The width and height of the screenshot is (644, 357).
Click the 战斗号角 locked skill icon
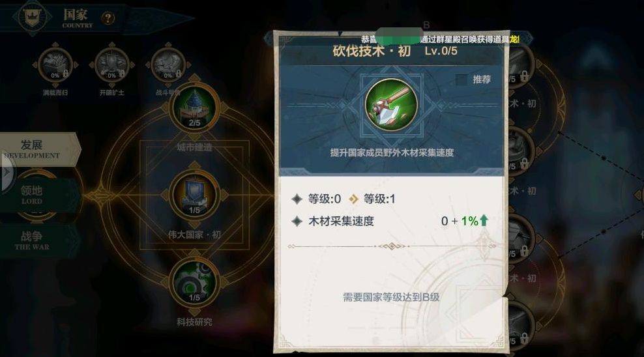[x=168, y=65]
